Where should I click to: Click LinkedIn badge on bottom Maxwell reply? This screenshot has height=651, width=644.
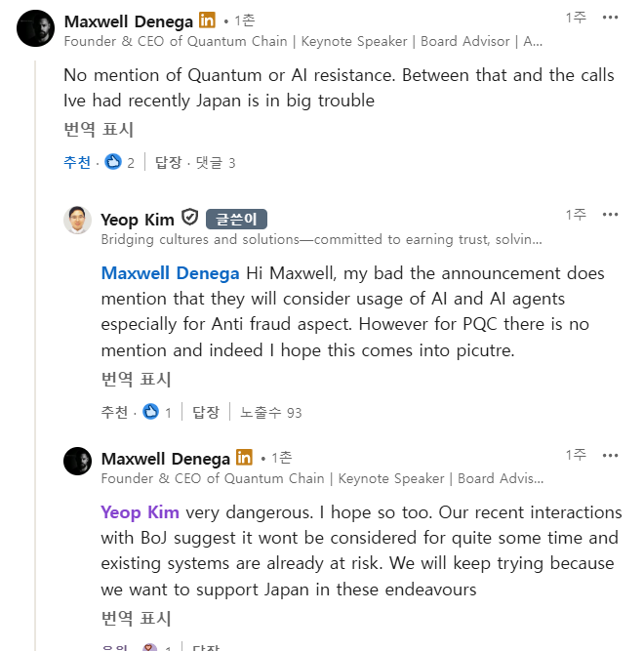pos(244,457)
